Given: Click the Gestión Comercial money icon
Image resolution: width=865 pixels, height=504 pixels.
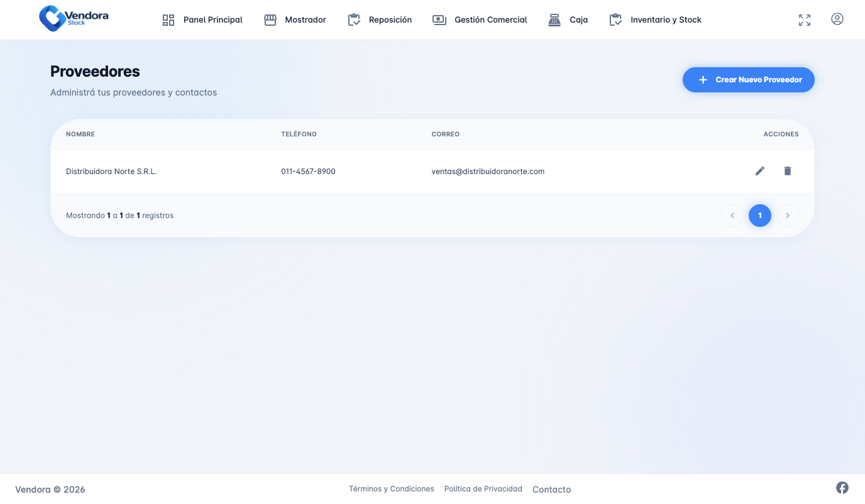Looking at the screenshot, I should pos(439,20).
